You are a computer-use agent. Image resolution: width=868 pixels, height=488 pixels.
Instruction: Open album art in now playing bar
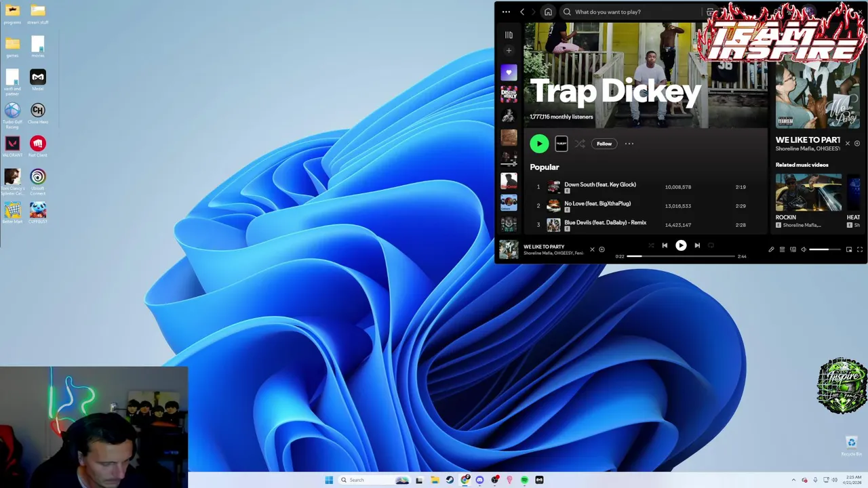pos(509,249)
